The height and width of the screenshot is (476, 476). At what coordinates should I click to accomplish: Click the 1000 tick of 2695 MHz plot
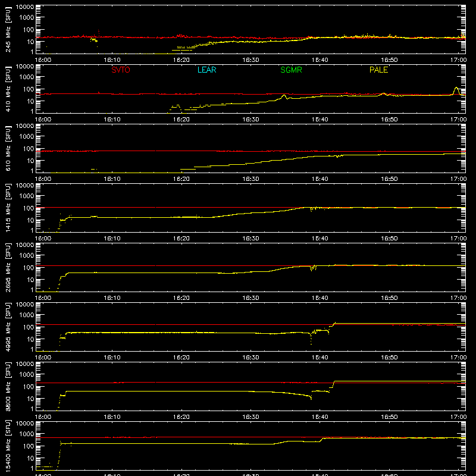click(x=27, y=256)
